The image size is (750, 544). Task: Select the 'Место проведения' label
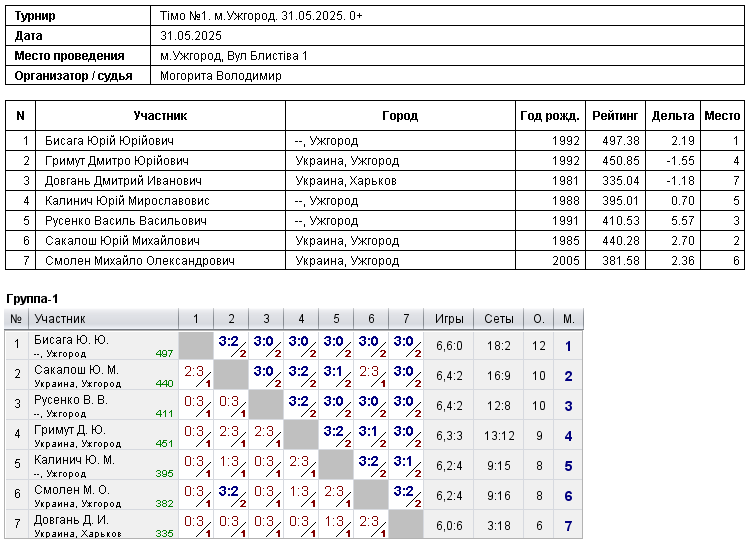click(x=69, y=56)
